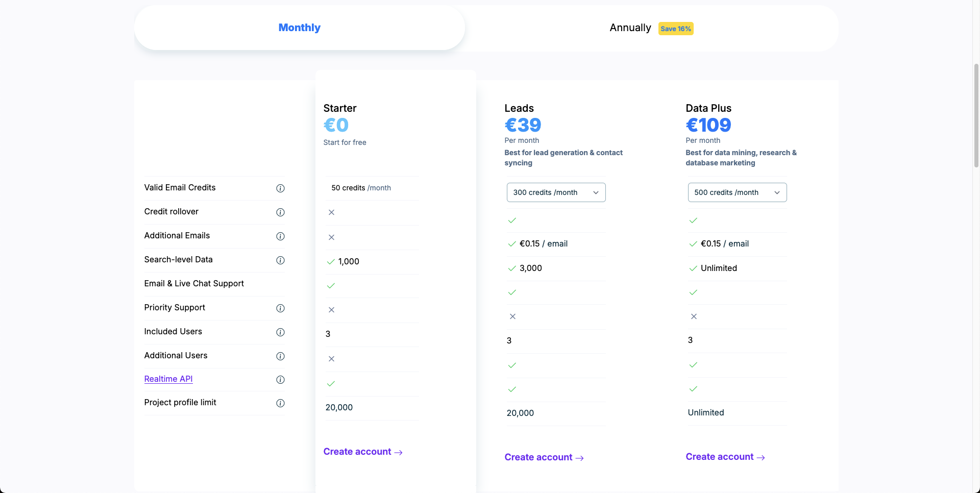Click the €109 Data Plus price
Image resolution: width=980 pixels, height=493 pixels.
tap(708, 125)
